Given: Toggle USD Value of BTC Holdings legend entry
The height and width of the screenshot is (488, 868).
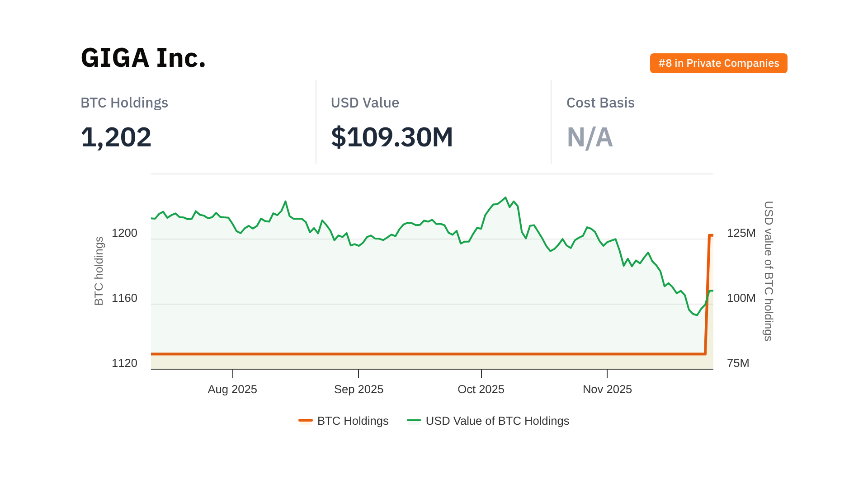Looking at the screenshot, I should coord(497,421).
